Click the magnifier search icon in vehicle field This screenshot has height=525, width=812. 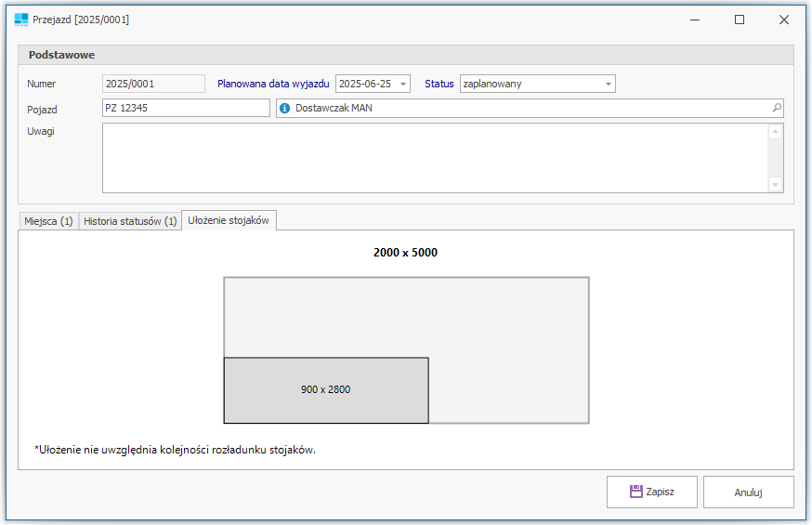(777, 108)
